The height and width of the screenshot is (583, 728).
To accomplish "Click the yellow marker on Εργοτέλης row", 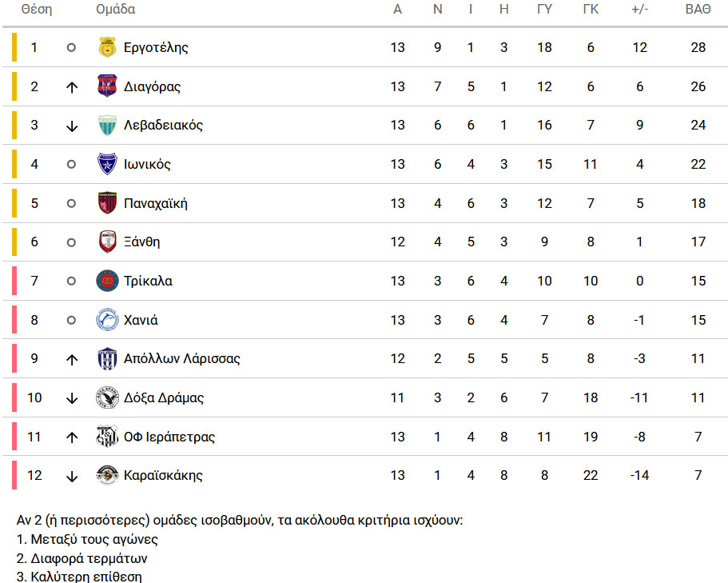I will coord(14,47).
